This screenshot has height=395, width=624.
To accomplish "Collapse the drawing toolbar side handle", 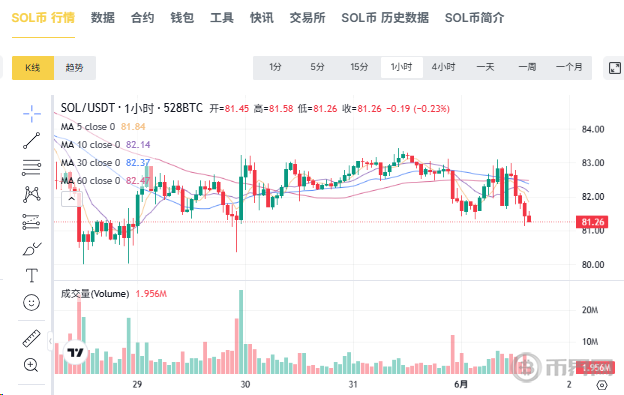I will (50, 341).
